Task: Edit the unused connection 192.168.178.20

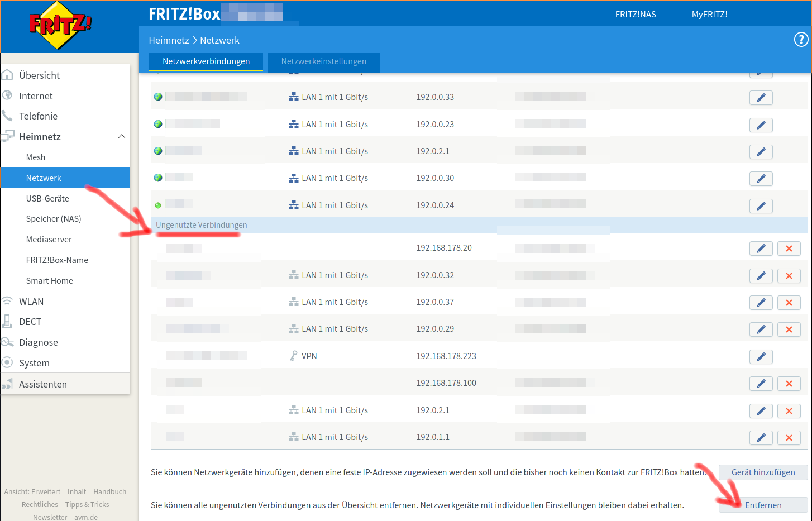Action: 761,248
